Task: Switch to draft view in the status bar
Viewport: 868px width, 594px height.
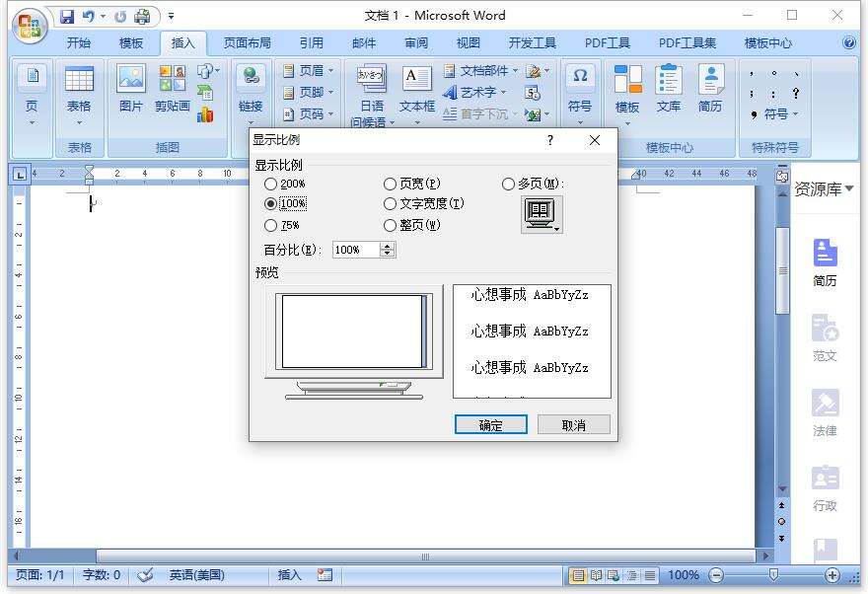Action: tap(650, 575)
